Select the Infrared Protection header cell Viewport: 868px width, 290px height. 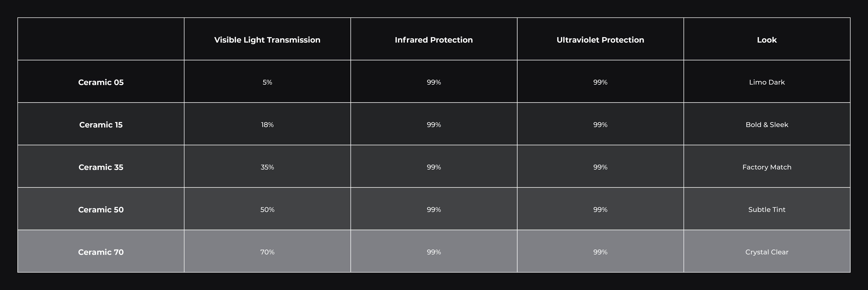[434, 40]
